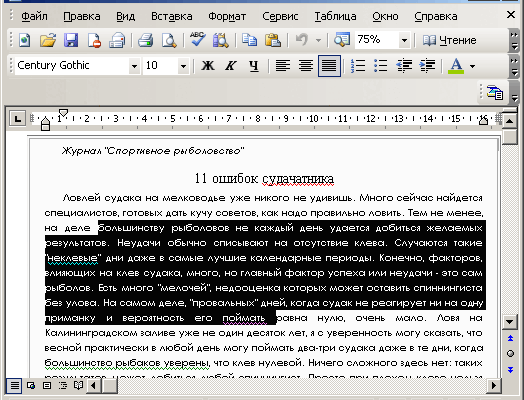
Task: Click the tab stop type selector L
Action: 17,119
